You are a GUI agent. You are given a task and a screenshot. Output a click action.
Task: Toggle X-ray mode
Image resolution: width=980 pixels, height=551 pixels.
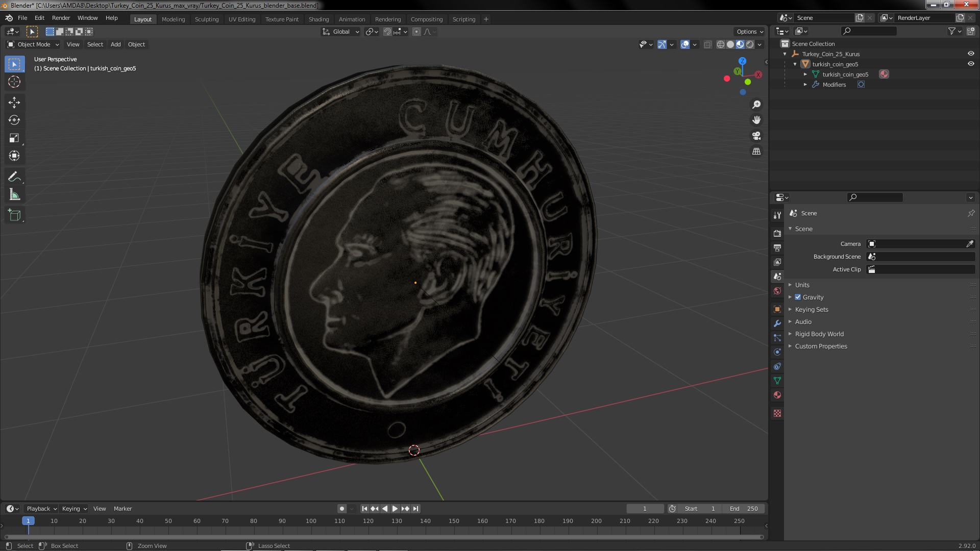coord(707,44)
